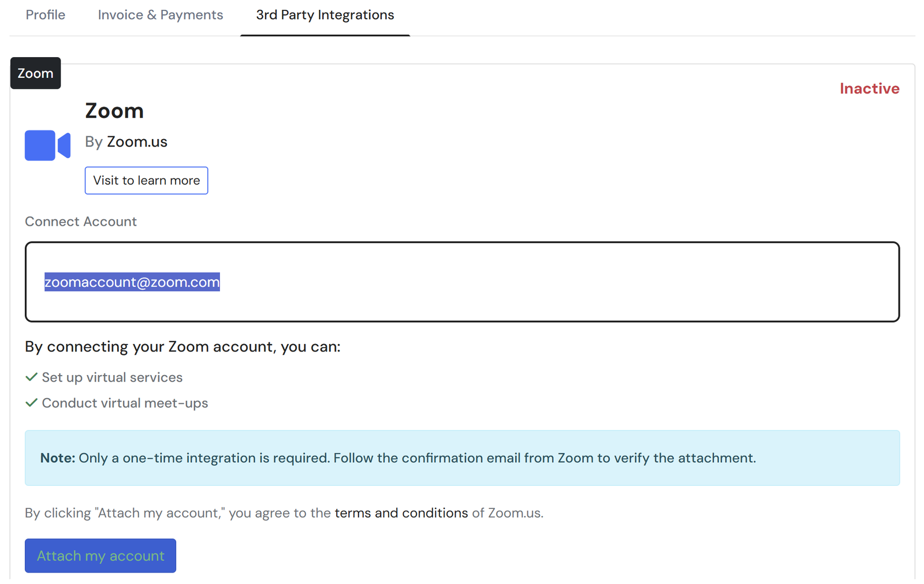Click the checkmark beside Conduct virtual meet-ups
This screenshot has height=584, width=924.
tap(32, 403)
